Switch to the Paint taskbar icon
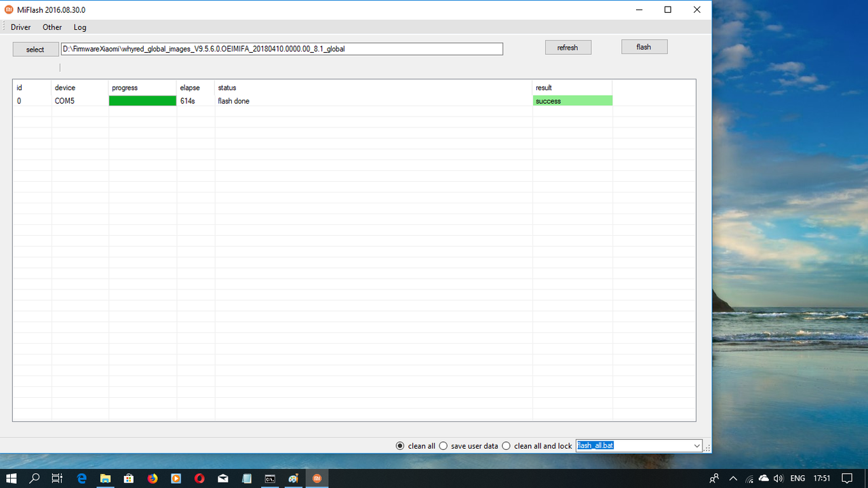Viewport: 868px width, 488px height. (294, 479)
